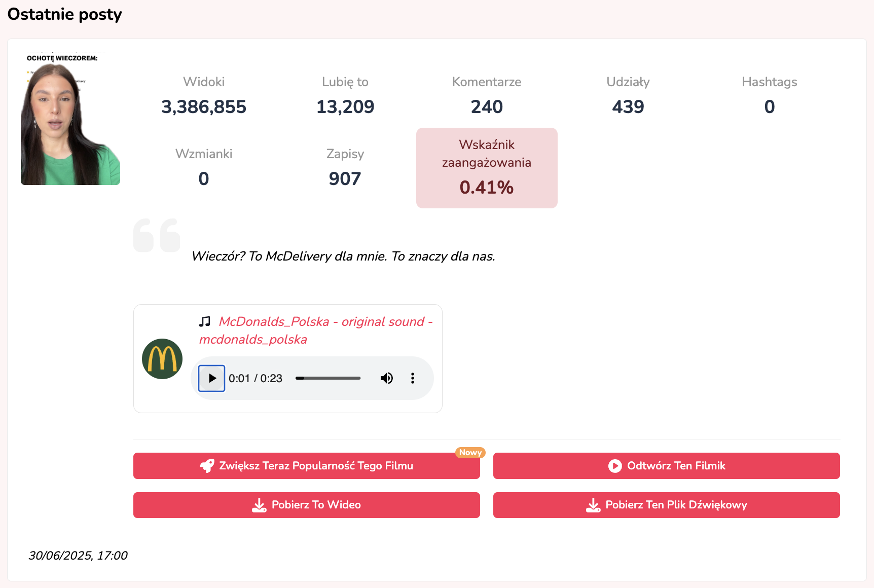
Task: Click the large quotation mark icon
Action: (x=157, y=235)
